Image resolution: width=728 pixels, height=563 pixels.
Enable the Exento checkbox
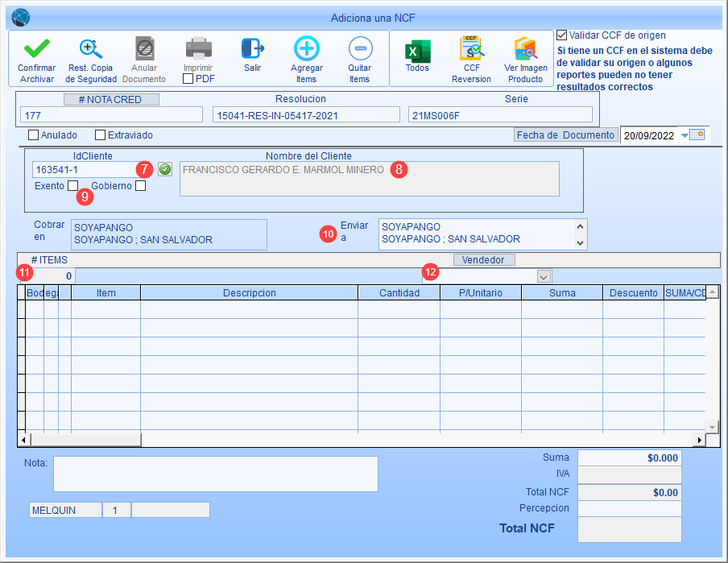(72, 186)
